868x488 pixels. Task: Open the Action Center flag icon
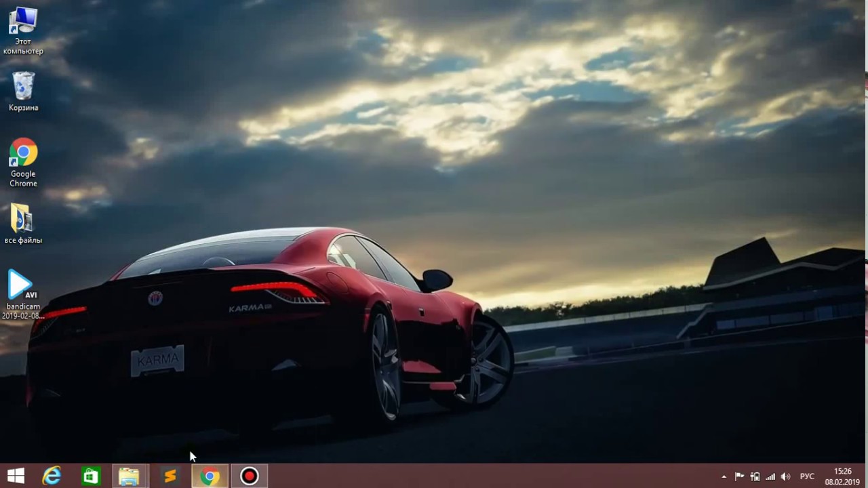point(739,476)
